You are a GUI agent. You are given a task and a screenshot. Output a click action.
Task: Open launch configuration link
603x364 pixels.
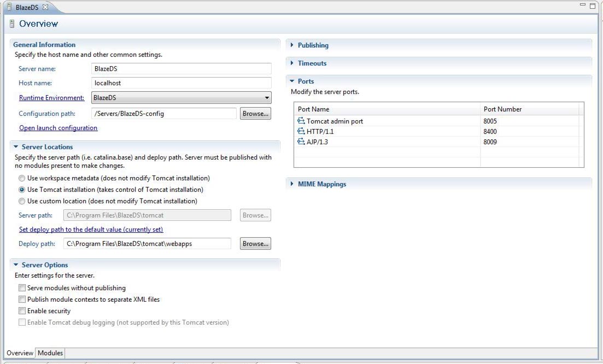coord(58,127)
